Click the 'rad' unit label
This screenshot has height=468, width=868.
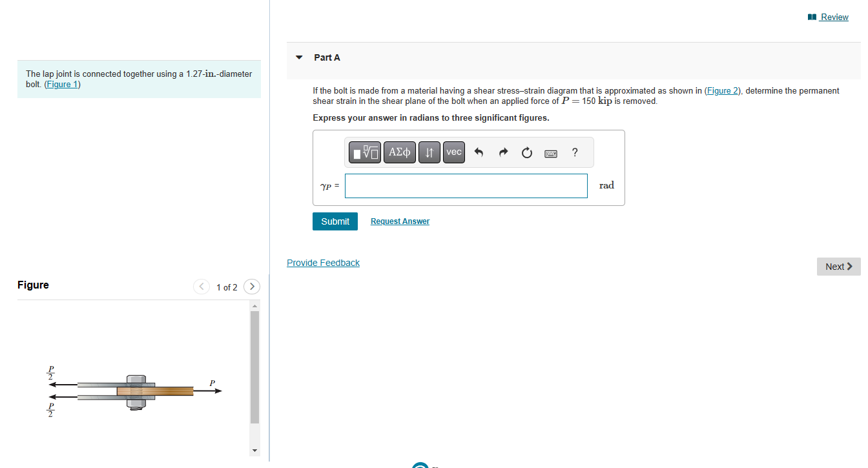click(x=606, y=185)
